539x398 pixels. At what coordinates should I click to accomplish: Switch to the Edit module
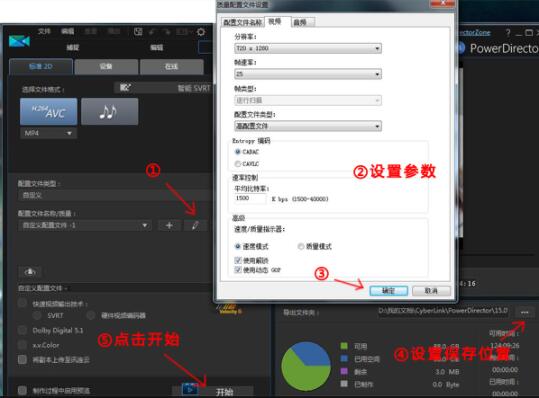coord(156,47)
